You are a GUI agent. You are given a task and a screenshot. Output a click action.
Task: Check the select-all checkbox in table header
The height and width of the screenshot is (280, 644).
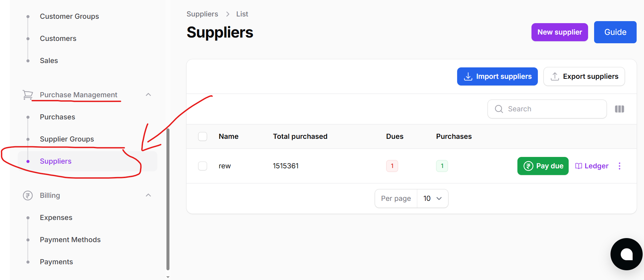pos(203,136)
